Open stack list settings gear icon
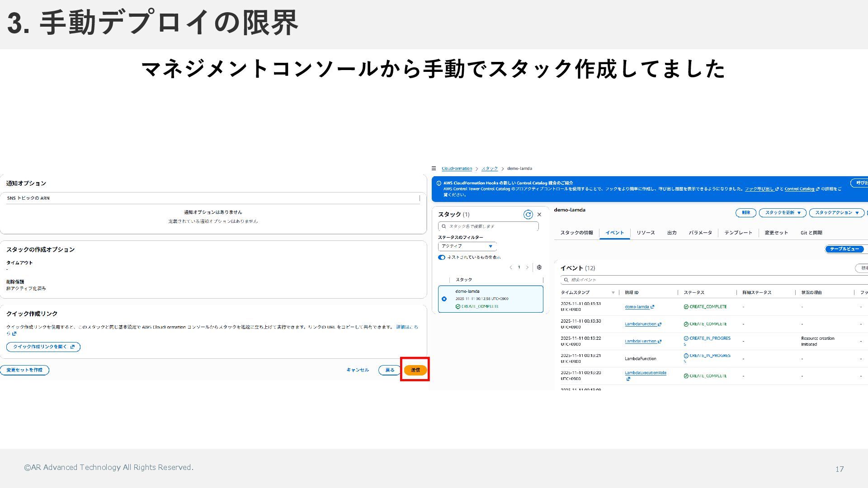The height and width of the screenshot is (488, 868). [539, 267]
